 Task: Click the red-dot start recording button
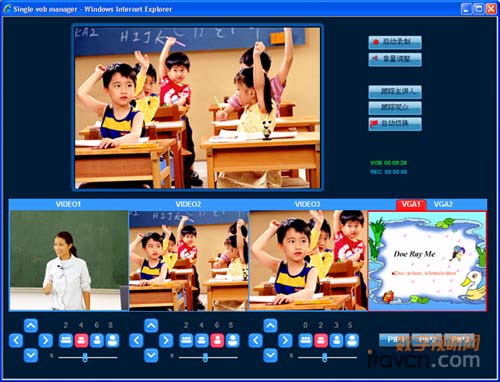pos(395,42)
